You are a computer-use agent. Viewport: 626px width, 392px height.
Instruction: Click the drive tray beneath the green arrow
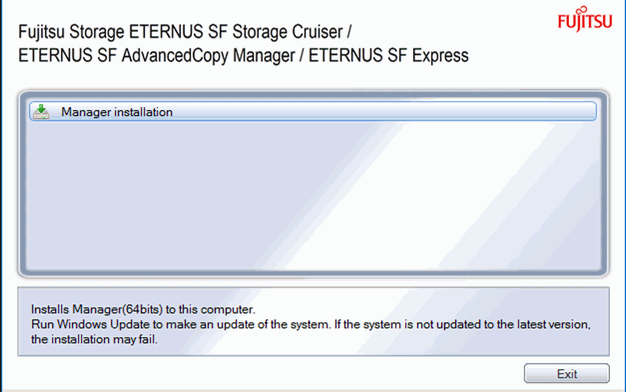pos(41,116)
